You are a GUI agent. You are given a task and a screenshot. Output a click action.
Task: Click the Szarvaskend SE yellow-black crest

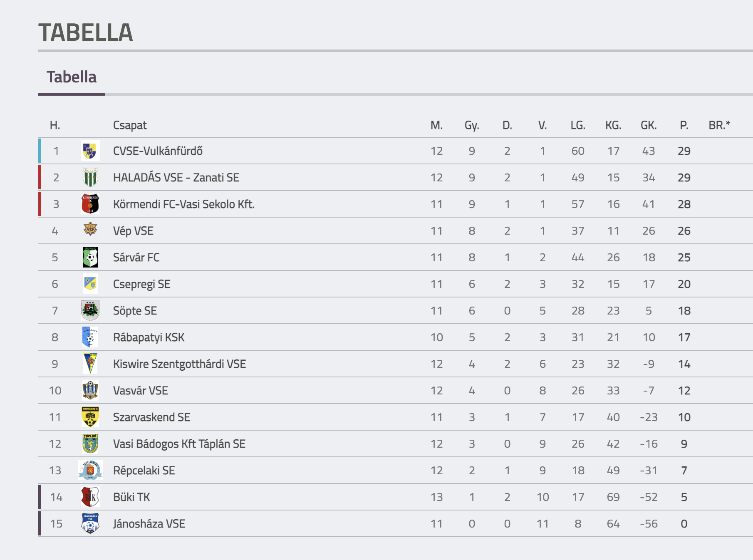click(x=90, y=417)
